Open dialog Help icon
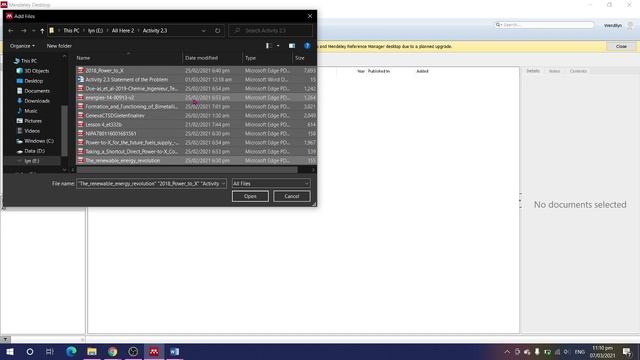 pyautogui.click(x=307, y=46)
